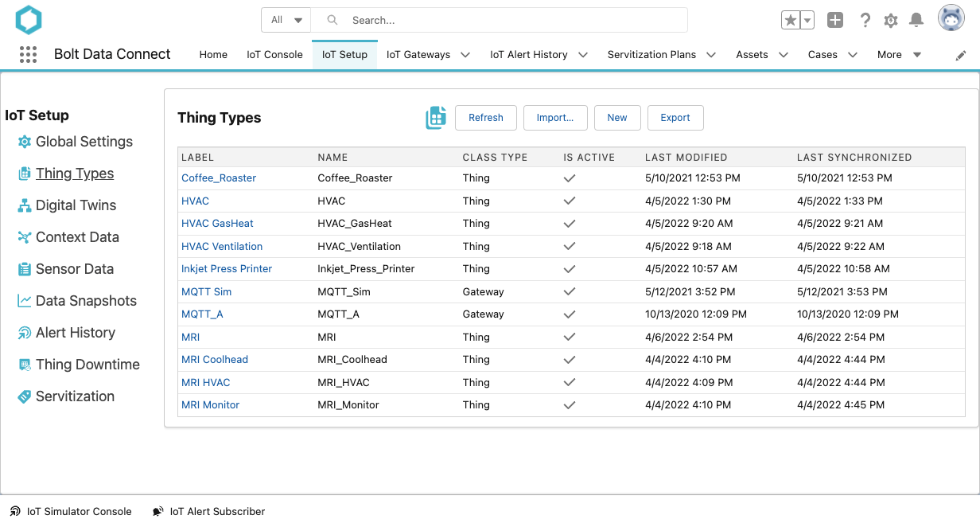Screen dimensions: 980x527
Task: Open the IoT Gateways tab
Action: coord(418,55)
